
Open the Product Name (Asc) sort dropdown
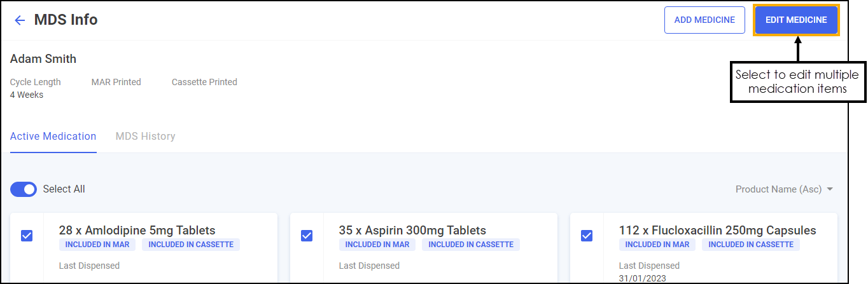tap(784, 189)
